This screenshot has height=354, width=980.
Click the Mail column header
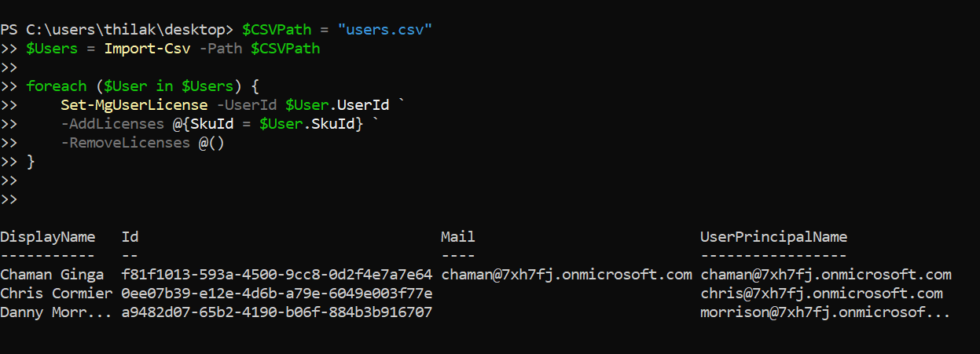pyautogui.click(x=458, y=237)
